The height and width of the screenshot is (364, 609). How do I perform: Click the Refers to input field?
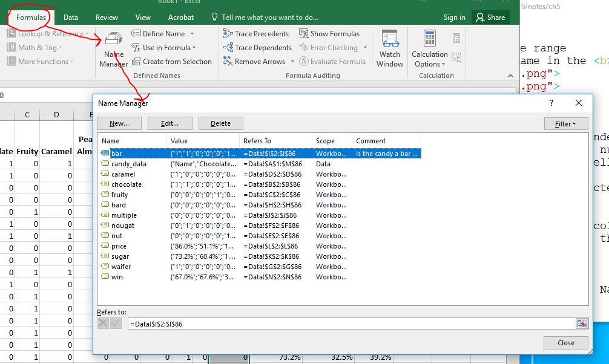pos(351,324)
